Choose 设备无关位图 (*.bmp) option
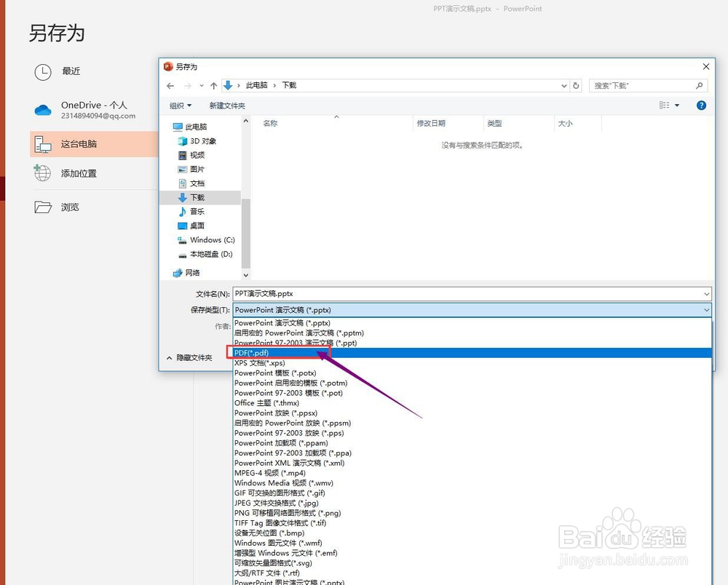Screen dimensions: 728x585 472,533
